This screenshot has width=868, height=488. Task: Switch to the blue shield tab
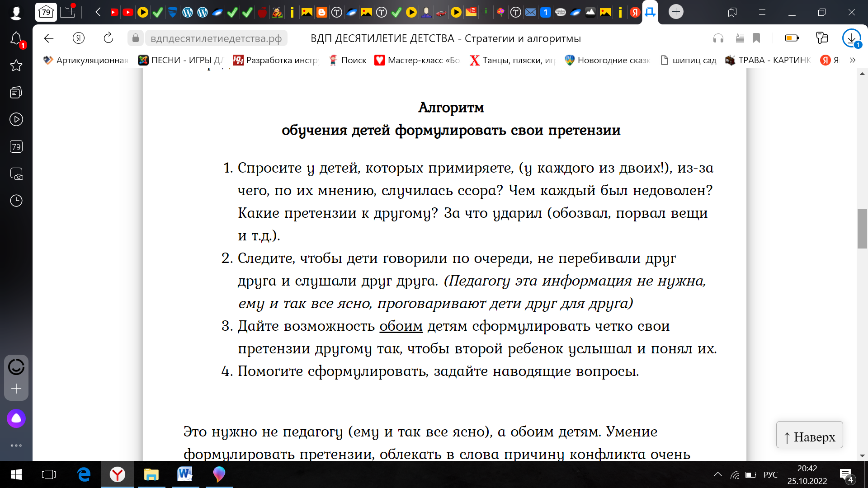(172, 12)
